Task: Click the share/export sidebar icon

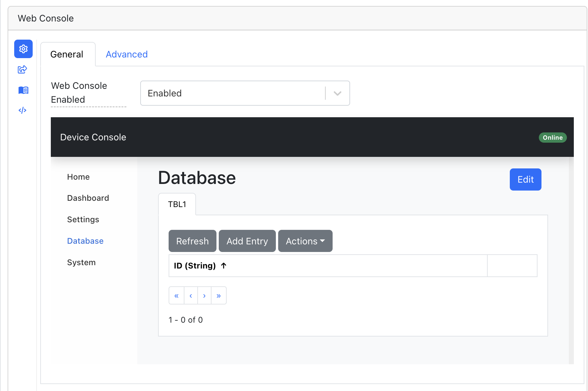Action: [22, 69]
